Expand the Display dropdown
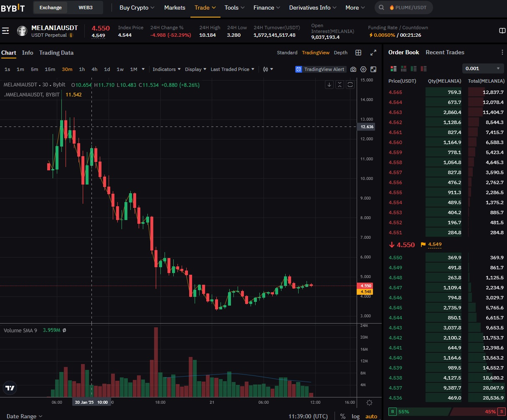 [196, 69]
